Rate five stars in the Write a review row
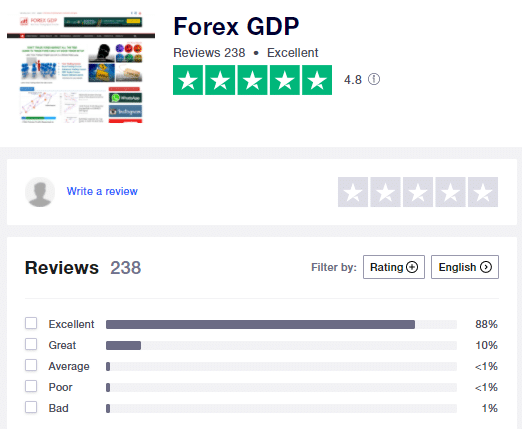 483,192
